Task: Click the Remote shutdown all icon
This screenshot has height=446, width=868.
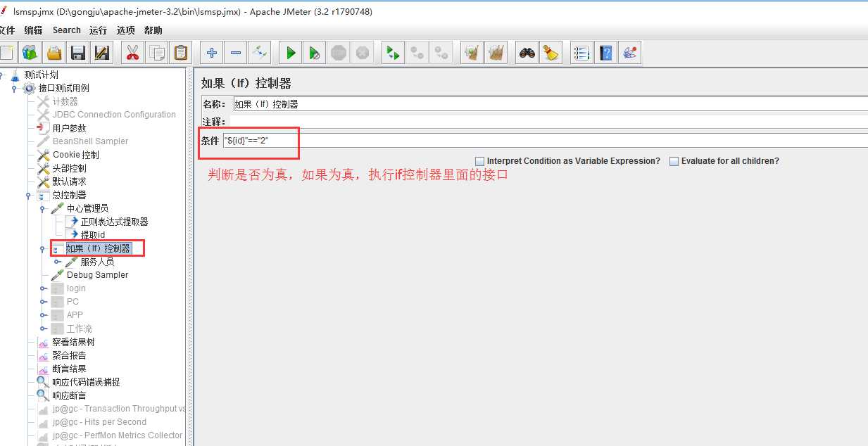Action: [441, 53]
